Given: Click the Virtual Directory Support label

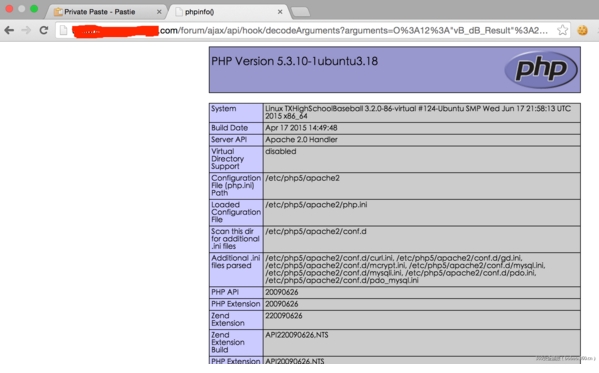Looking at the screenshot, I should pyautogui.click(x=227, y=159).
